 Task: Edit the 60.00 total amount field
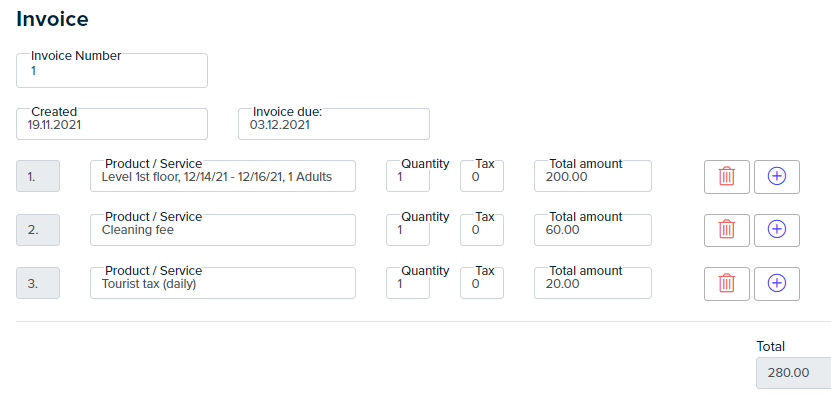(x=593, y=230)
